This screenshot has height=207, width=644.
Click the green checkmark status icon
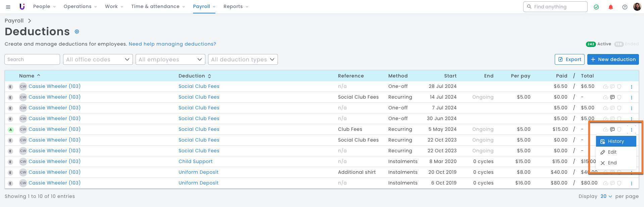point(596,7)
